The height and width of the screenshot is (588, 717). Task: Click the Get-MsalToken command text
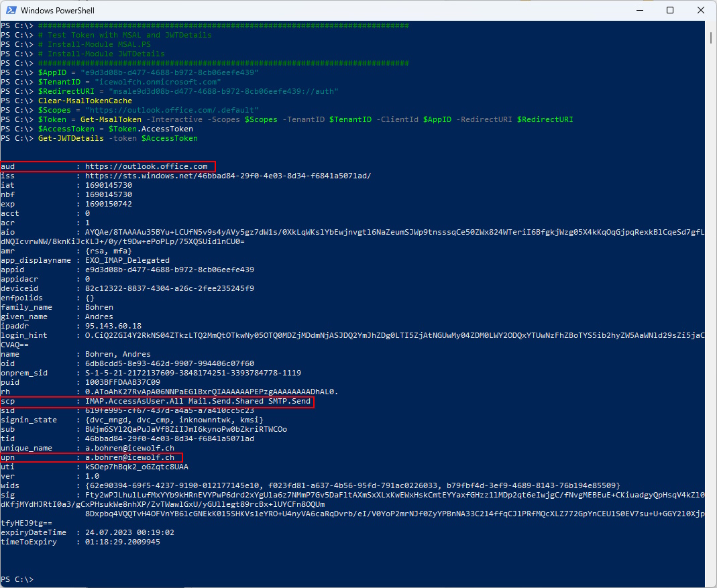111,119
